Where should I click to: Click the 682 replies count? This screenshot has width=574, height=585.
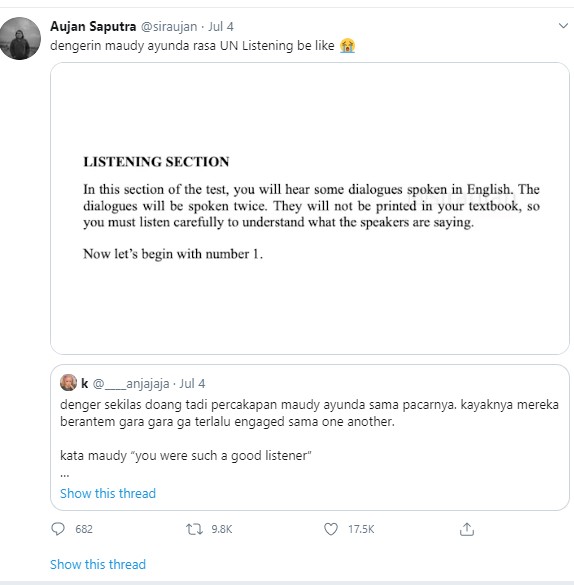coord(84,529)
